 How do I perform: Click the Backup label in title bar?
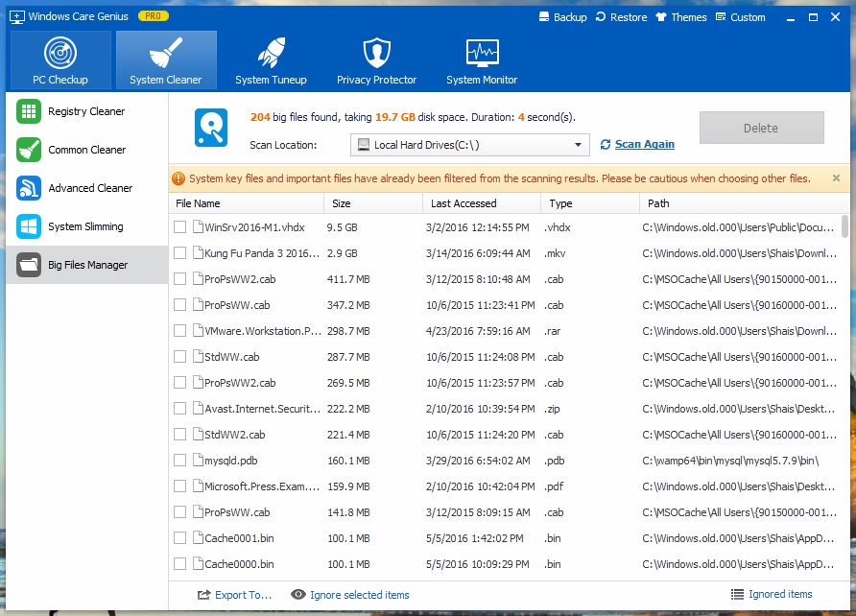(x=570, y=17)
